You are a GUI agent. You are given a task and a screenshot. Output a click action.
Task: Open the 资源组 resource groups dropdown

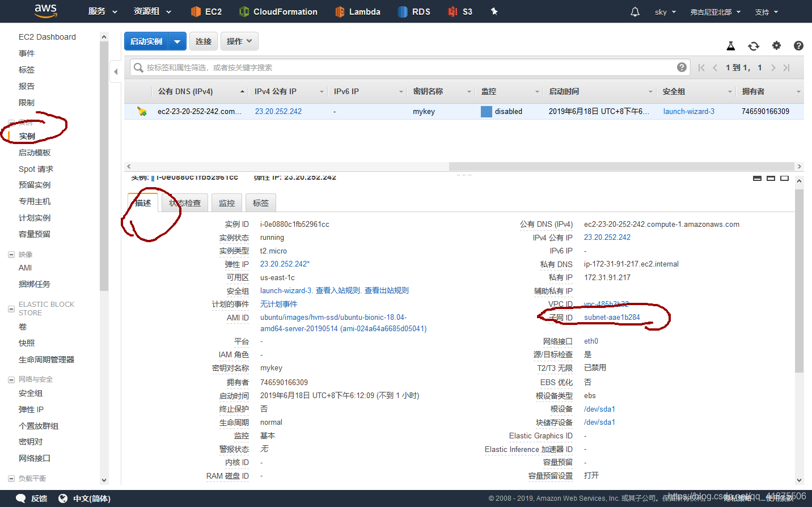pyautogui.click(x=152, y=11)
